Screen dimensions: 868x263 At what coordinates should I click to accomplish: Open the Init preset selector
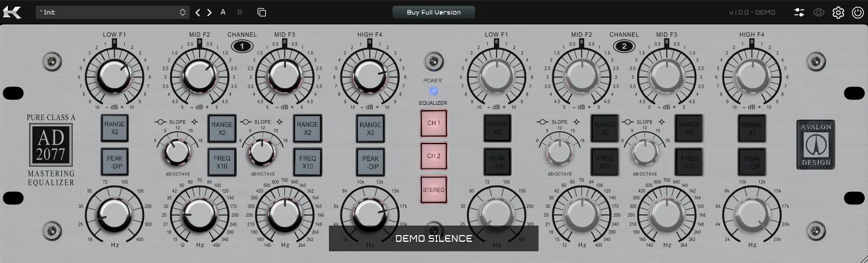pos(113,12)
